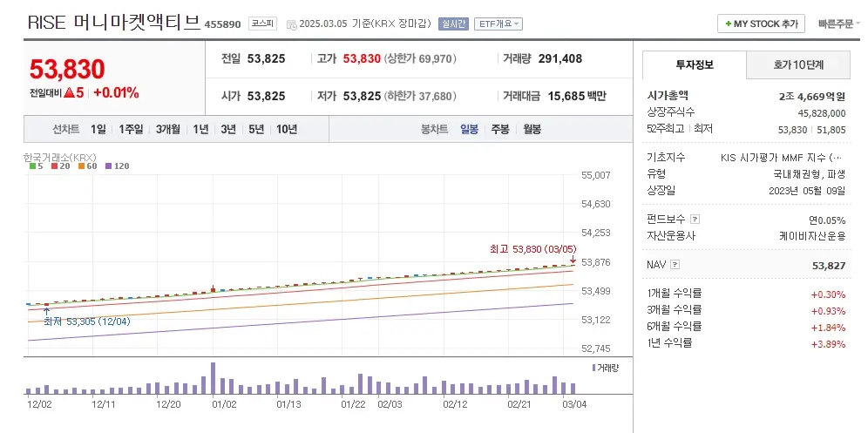Toggle the 실시간 real-time button
Screen dimensions: 868x433
pyautogui.click(x=453, y=24)
